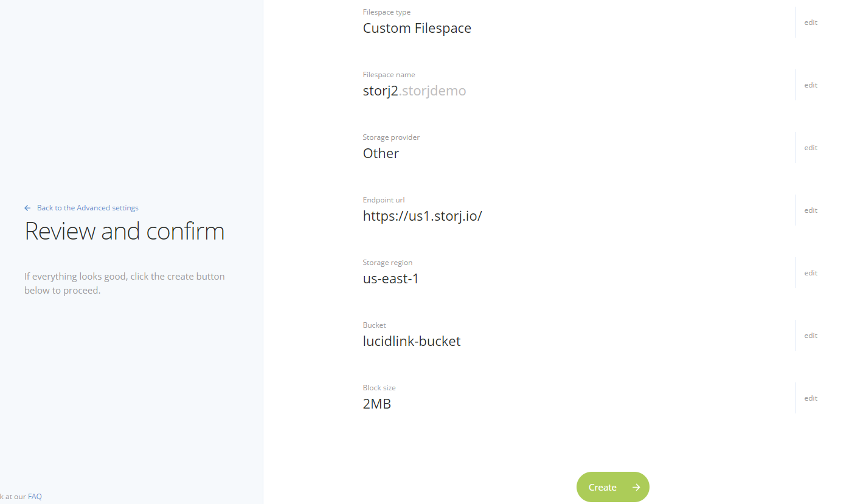863x504 pixels.
Task: Select the Custom Filespace value text
Action: [417, 28]
